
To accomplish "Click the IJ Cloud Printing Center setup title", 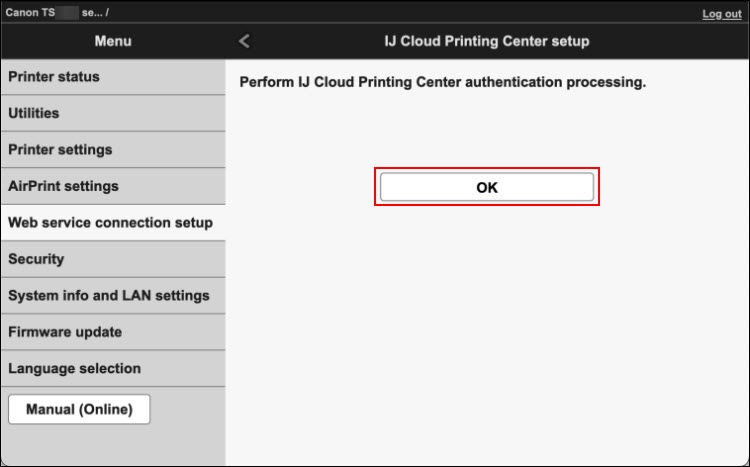I will [487, 41].
